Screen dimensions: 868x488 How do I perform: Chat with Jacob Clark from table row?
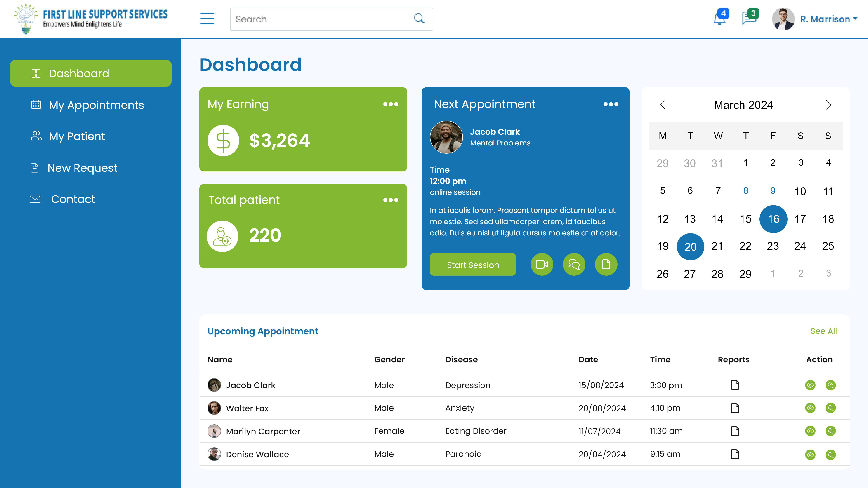[831, 385]
